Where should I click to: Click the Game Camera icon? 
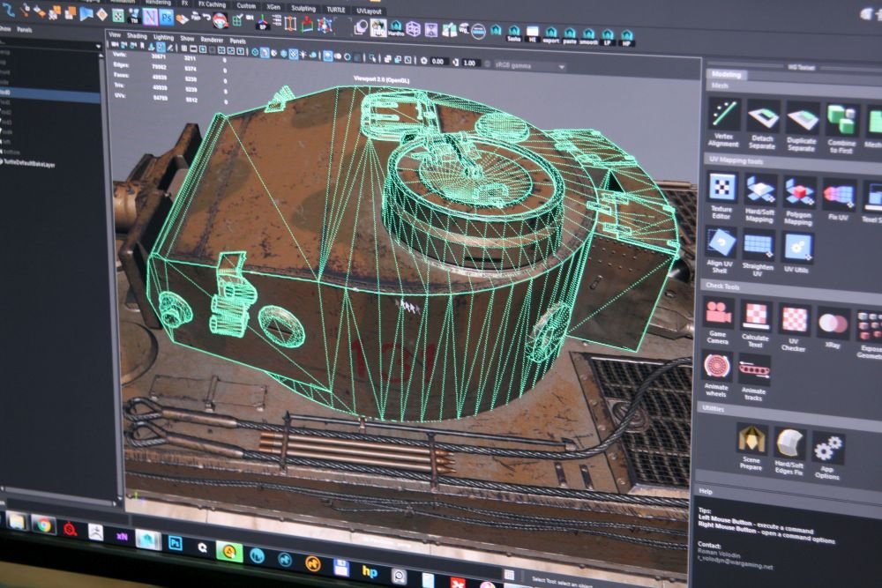pos(719,312)
